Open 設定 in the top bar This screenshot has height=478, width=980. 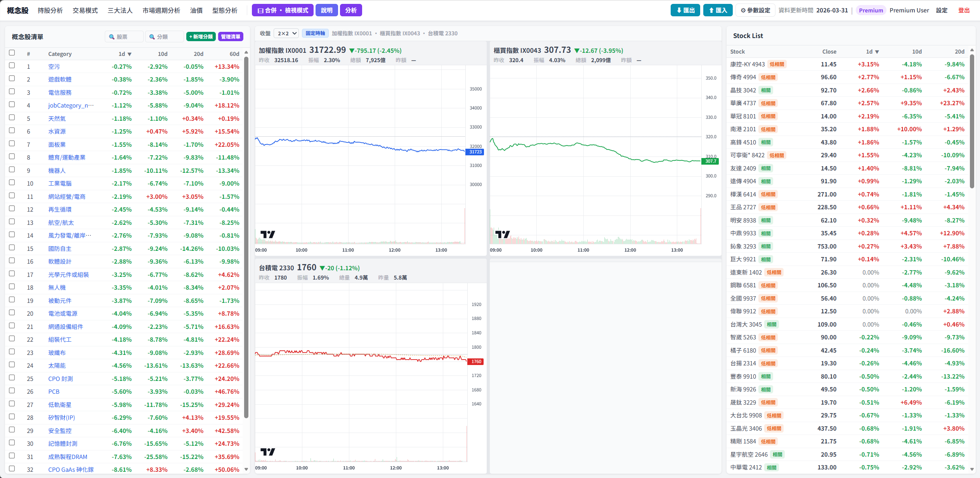coord(942,10)
